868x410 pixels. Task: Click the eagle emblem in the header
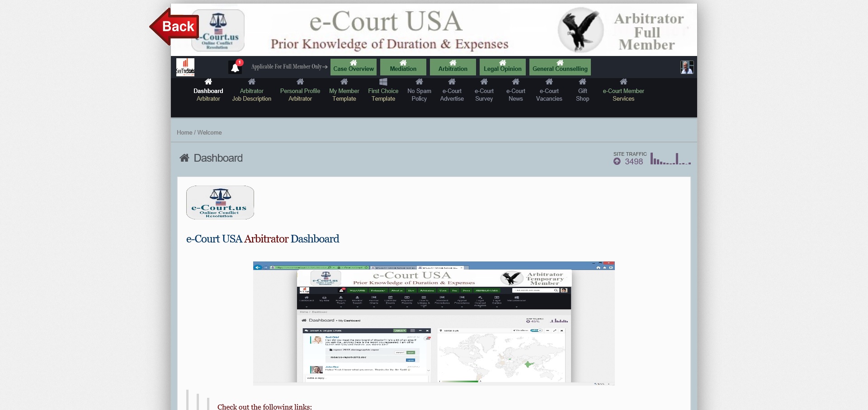[580, 30]
